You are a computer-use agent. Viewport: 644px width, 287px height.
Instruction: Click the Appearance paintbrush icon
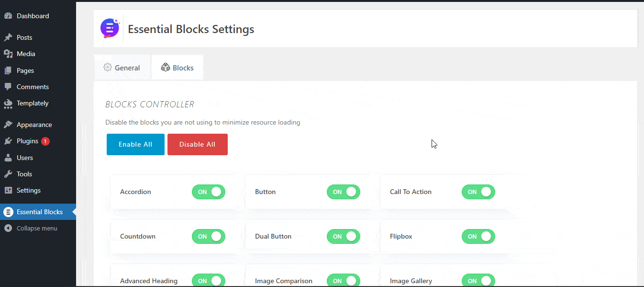(8, 125)
